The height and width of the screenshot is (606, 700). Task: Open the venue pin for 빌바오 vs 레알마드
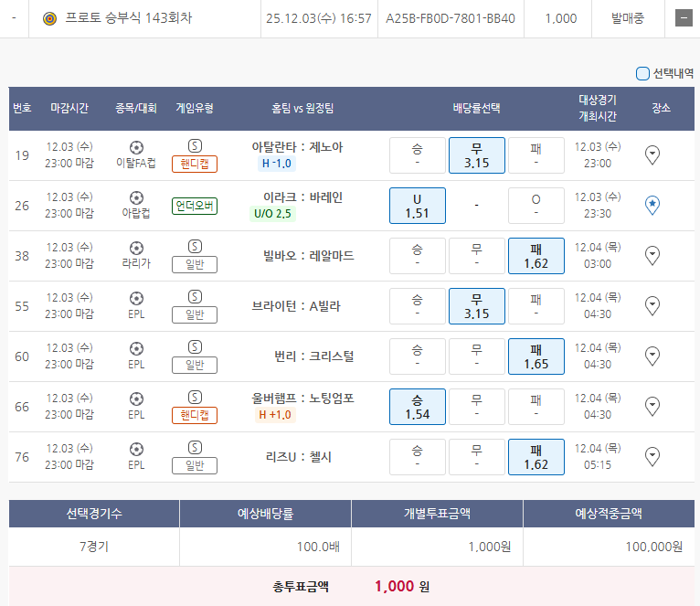click(652, 255)
